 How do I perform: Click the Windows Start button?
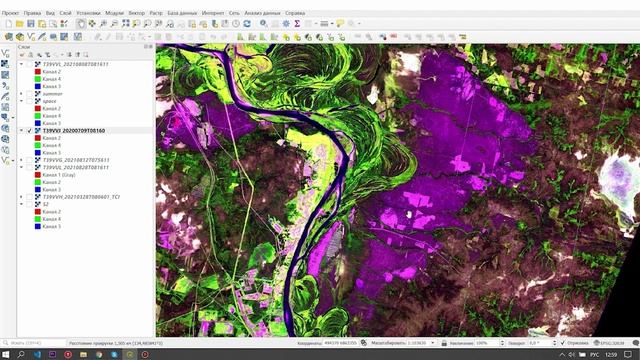(x=6, y=355)
